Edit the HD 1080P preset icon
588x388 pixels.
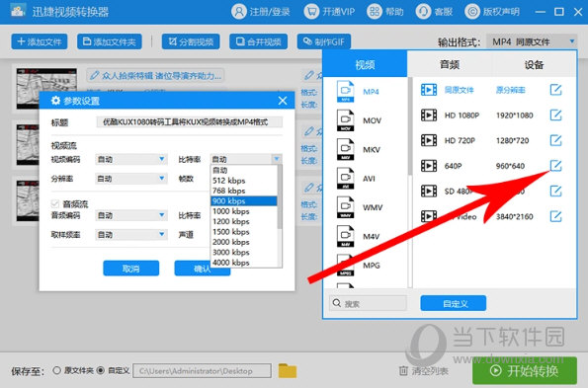(x=555, y=115)
